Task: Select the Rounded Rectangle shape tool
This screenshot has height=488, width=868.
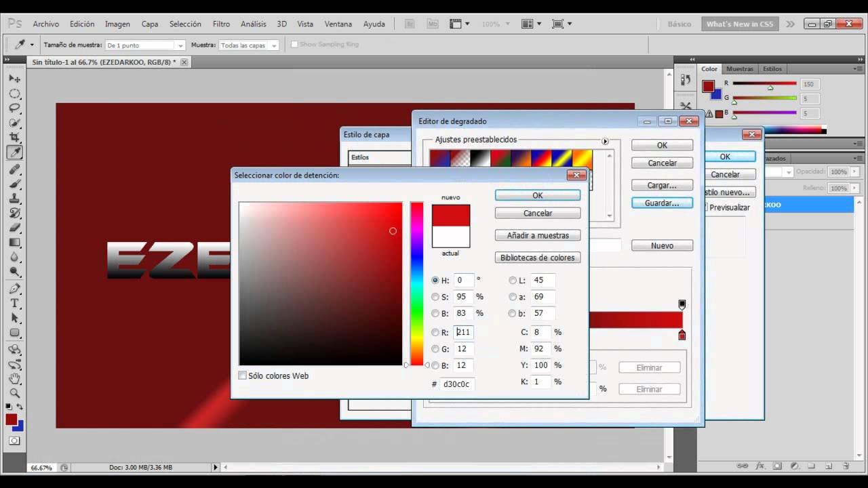Action: (14, 332)
